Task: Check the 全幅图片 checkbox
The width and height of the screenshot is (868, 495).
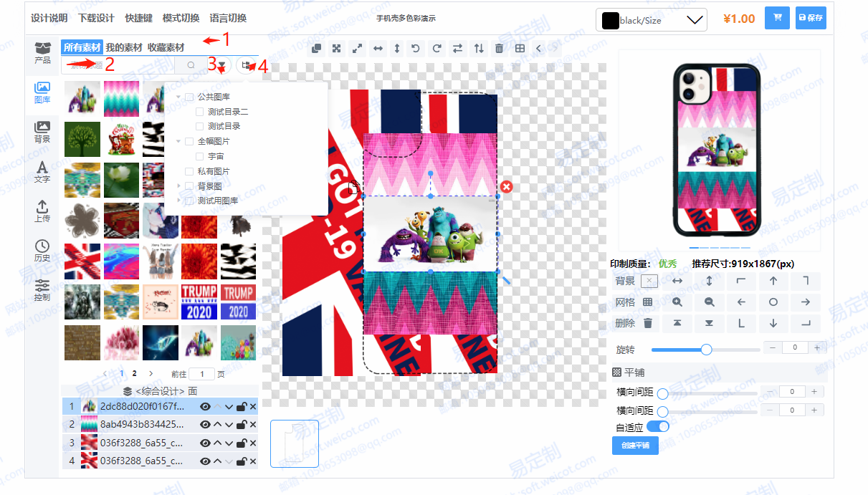Action: click(x=189, y=142)
